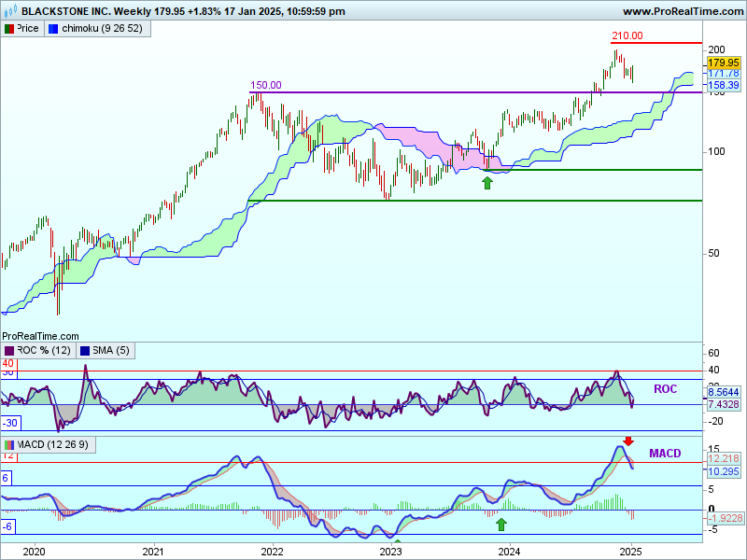The width and height of the screenshot is (747, 560).
Task: Click the www.ProRealTime.com link at top right
Action: [x=681, y=11]
